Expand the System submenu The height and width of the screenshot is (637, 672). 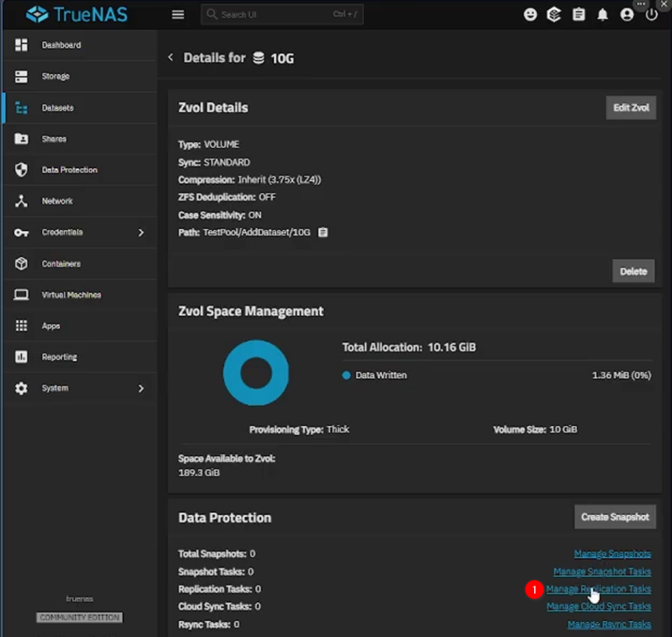point(140,389)
